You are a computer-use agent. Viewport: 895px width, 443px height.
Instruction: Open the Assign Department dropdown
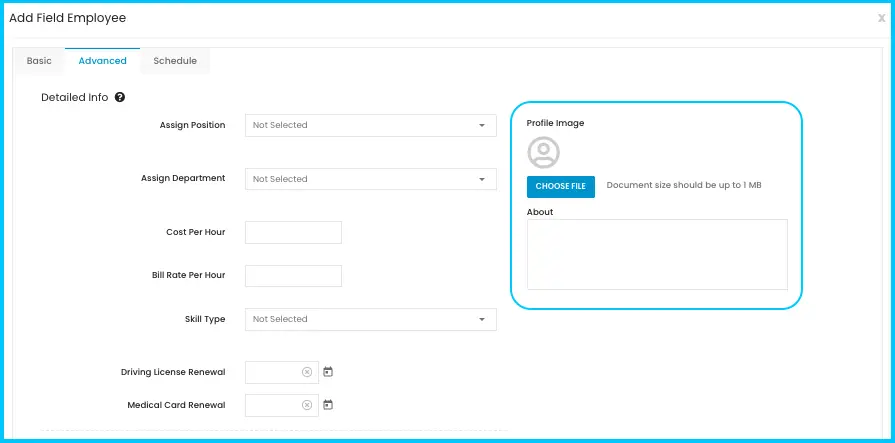pyautogui.click(x=371, y=179)
